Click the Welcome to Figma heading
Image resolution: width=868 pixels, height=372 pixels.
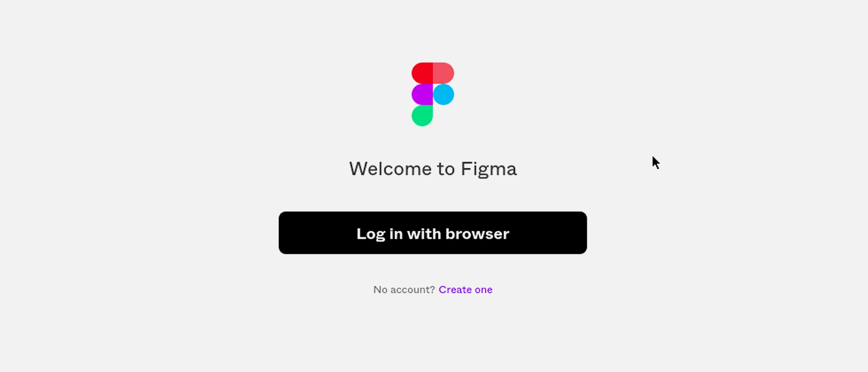(433, 169)
